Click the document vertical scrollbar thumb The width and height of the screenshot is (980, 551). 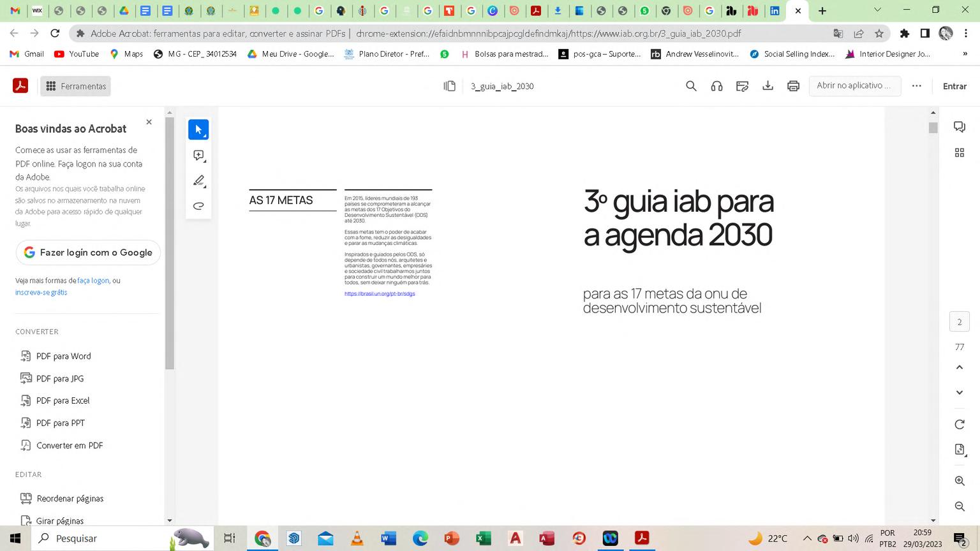point(933,128)
